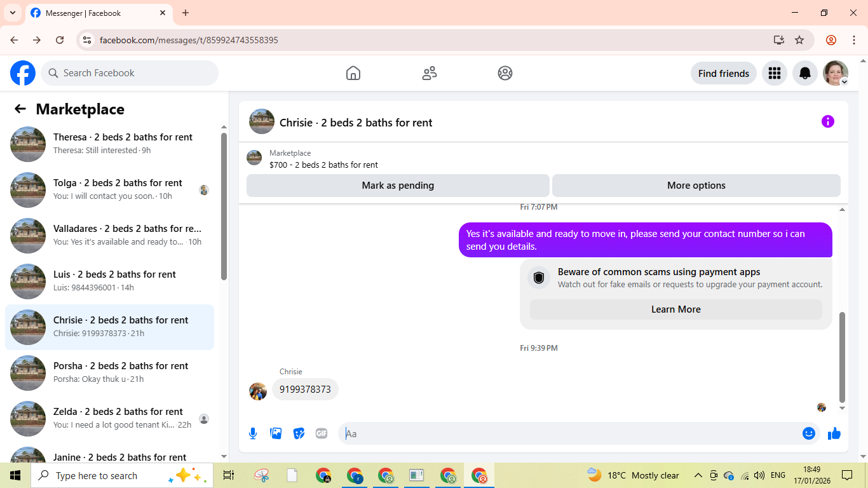Open the emoji picker in message box
Viewport: 868px width, 488px height.
coord(809,433)
